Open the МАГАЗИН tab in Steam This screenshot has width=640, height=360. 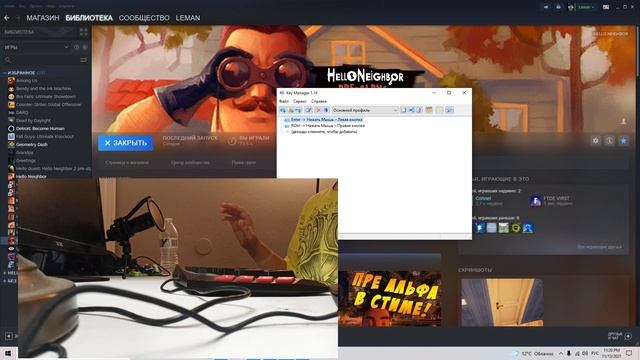pos(43,18)
